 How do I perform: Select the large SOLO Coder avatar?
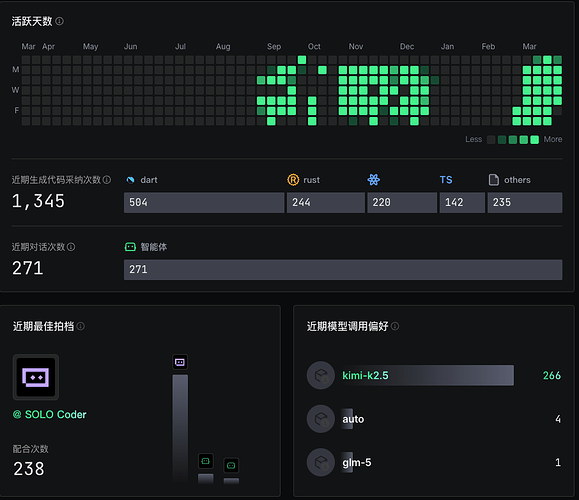36,377
